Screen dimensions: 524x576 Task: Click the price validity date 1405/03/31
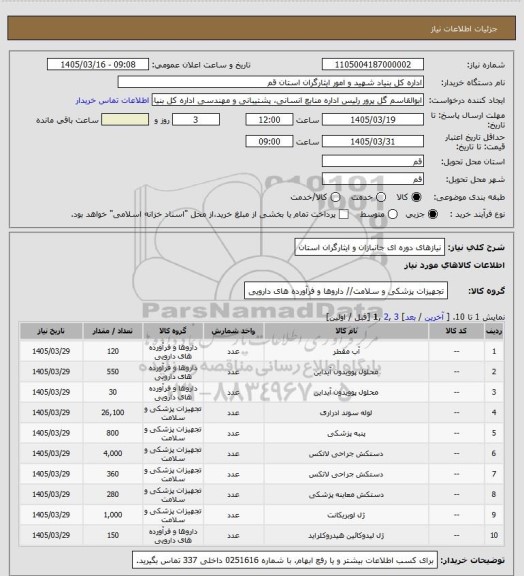click(373, 141)
